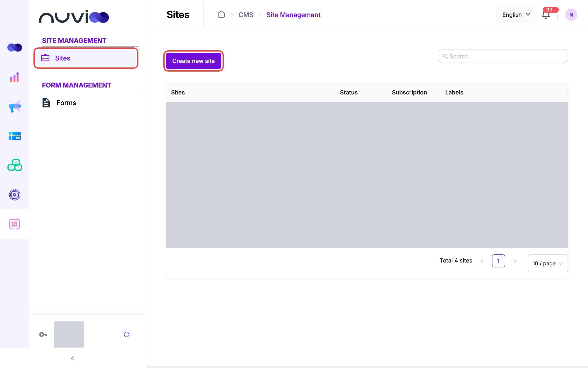Image resolution: width=588 pixels, height=368 pixels.
Task: Click the Nuvi wordmark logo
Action: pyautogui.click(x=74, y=17)
